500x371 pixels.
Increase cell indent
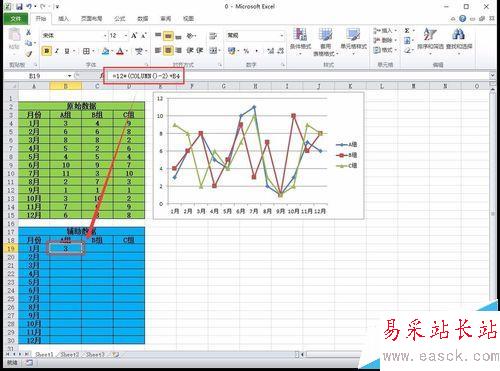click(200, 51)
